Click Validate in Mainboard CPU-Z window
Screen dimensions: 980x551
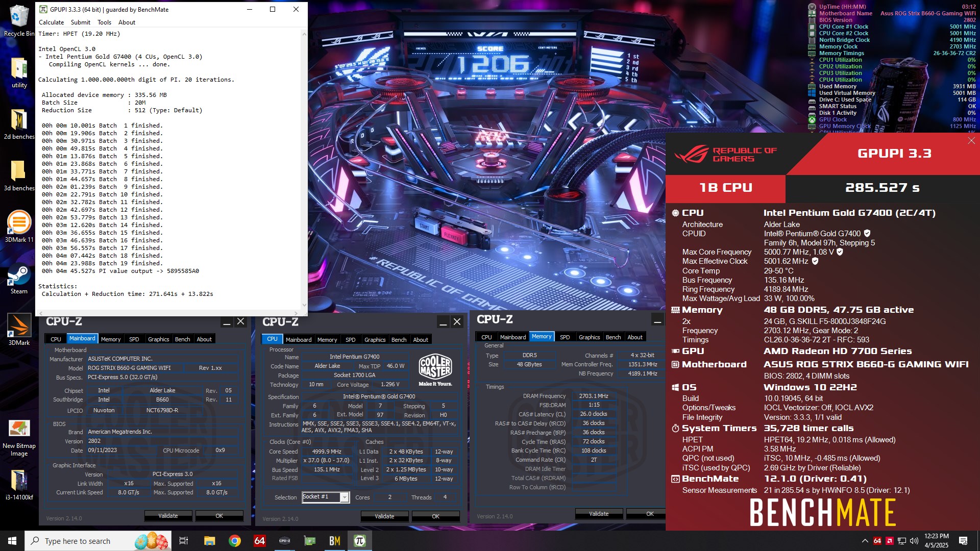pos(168,516)
